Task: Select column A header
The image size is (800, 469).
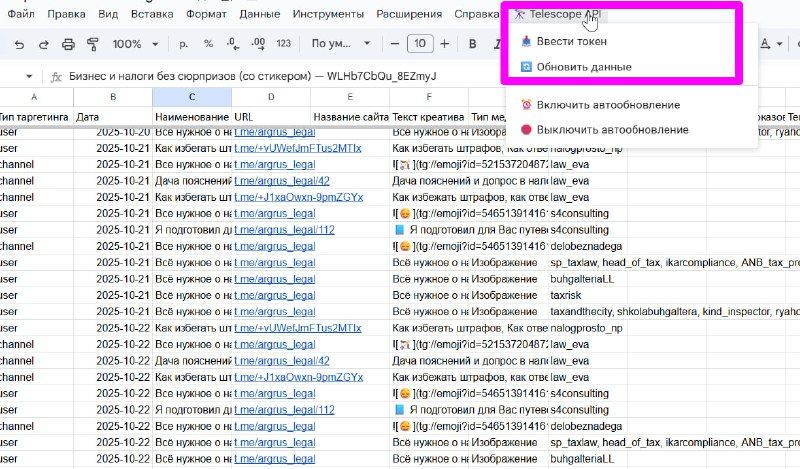Action: tap(34, 96)
